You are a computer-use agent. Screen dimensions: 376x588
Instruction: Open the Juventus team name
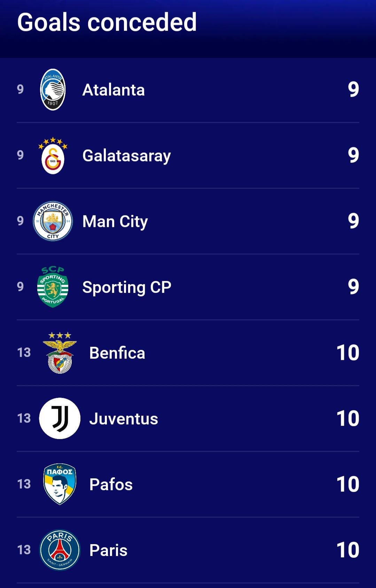coord(124,418)
